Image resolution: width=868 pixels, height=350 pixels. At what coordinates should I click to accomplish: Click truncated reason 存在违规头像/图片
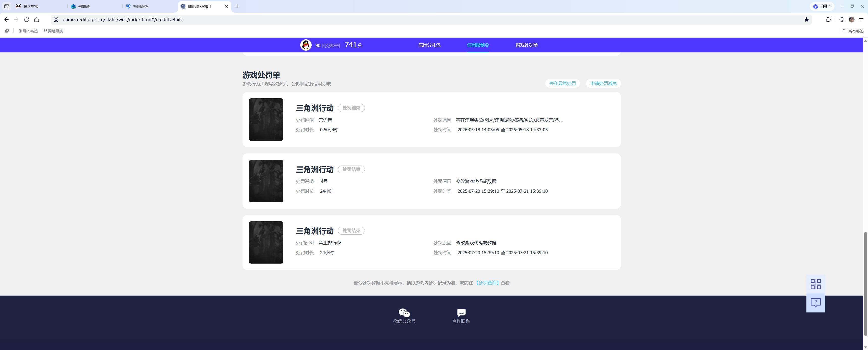[509, 120]
